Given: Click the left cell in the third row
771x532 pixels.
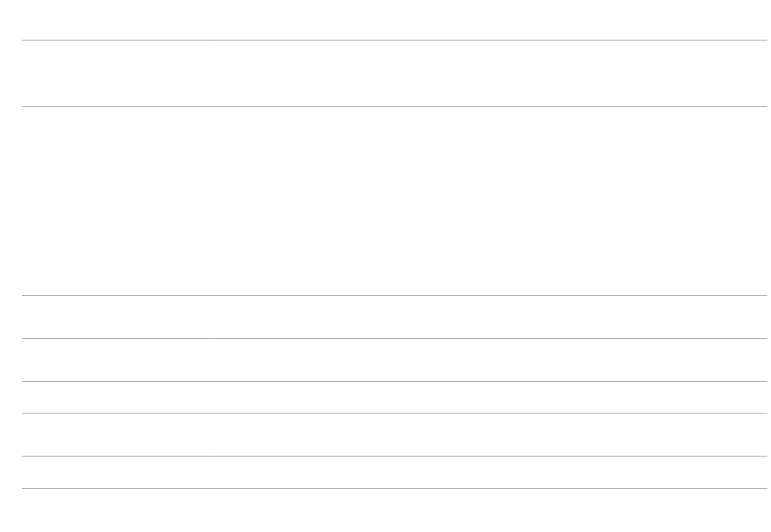Looking at the screenshot, I should point(117,317).
